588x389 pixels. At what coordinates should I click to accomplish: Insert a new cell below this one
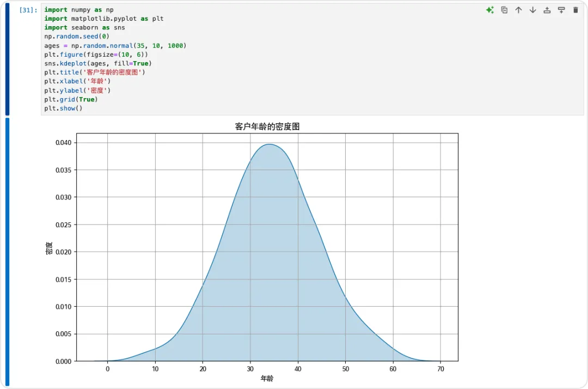pos(561,10)
